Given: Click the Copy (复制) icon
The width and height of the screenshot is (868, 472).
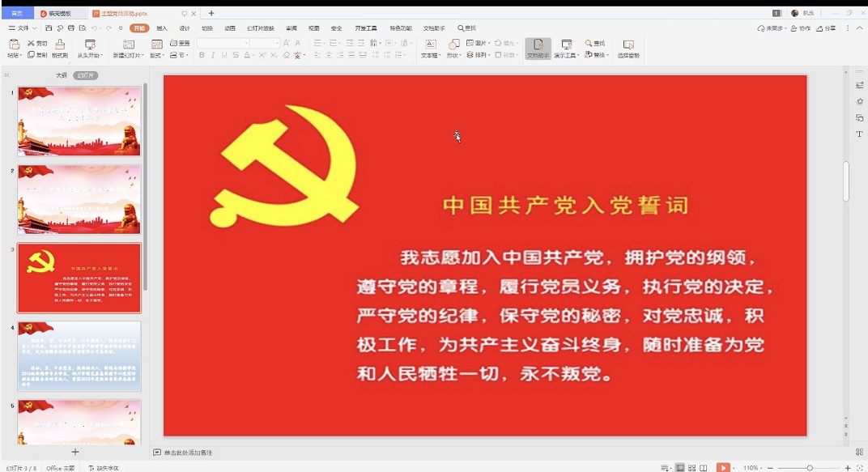Looking at the screenshot, I should click(31, 55).
